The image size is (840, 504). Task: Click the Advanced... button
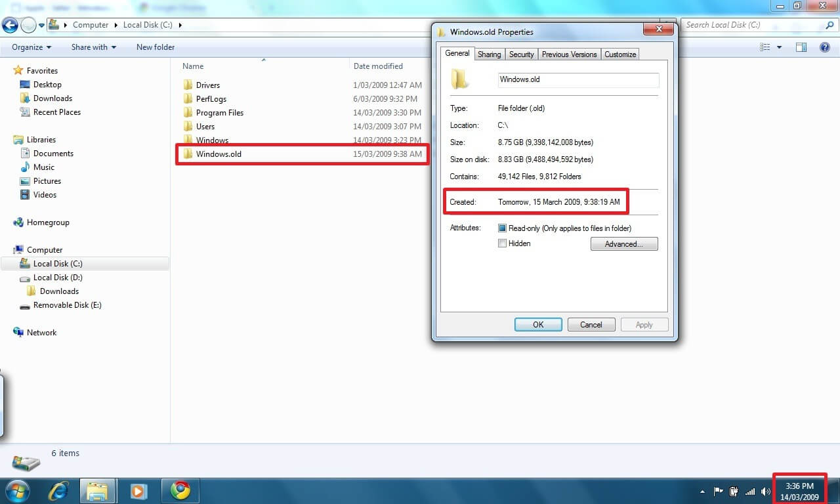point(623,244)
